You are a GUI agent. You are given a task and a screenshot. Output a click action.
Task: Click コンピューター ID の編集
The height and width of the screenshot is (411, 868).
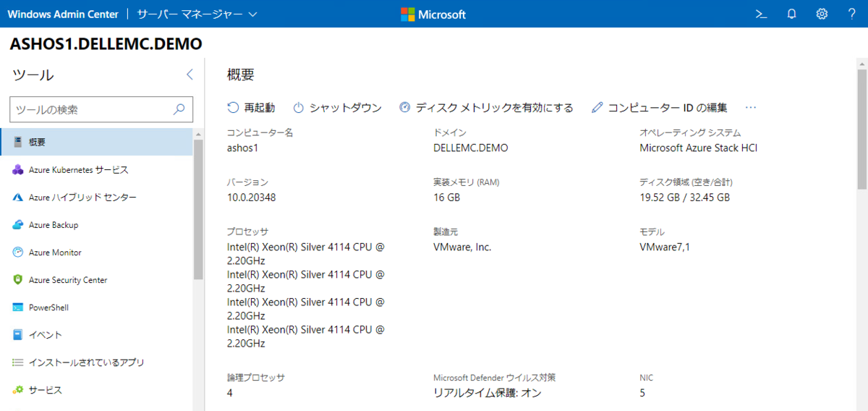pos(659,107)
